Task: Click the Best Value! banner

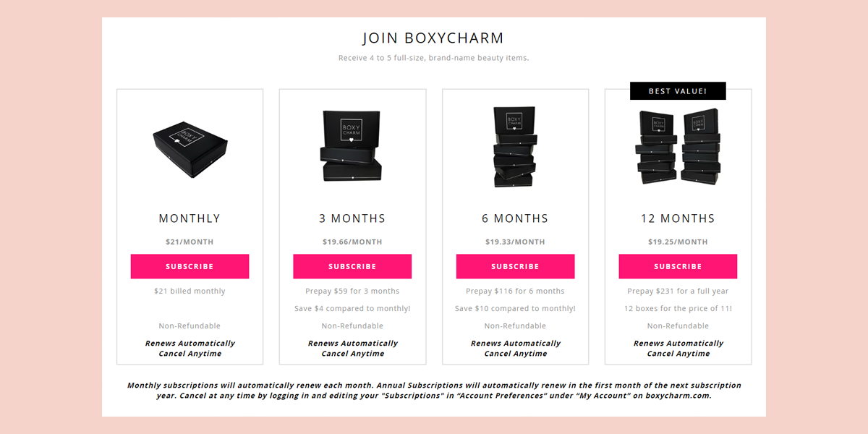Action: tap(678, 91)
